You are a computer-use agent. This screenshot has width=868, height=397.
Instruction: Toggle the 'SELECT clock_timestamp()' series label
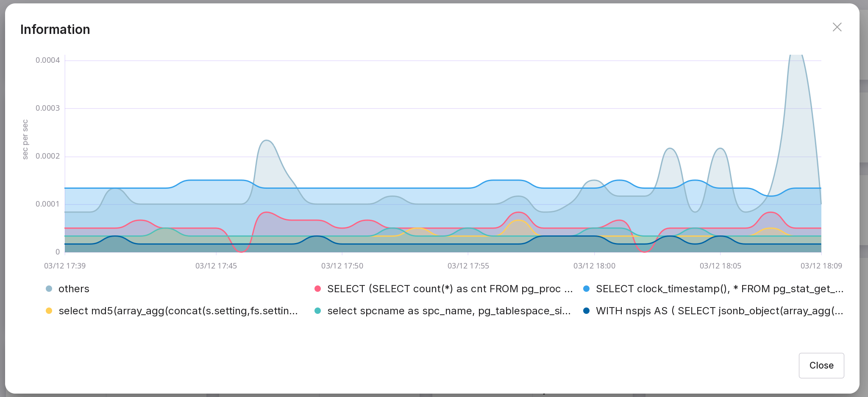click(719, 289)
